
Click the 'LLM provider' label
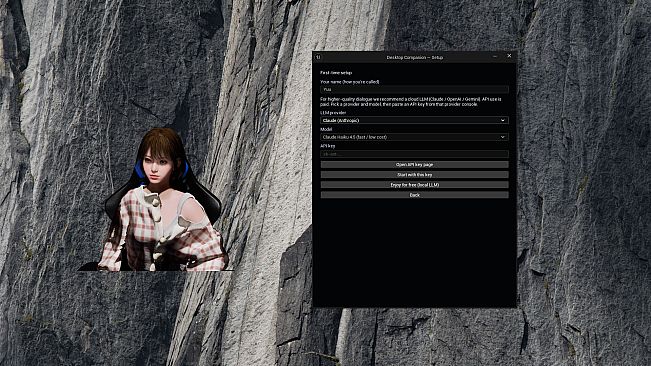click(333, 113)
